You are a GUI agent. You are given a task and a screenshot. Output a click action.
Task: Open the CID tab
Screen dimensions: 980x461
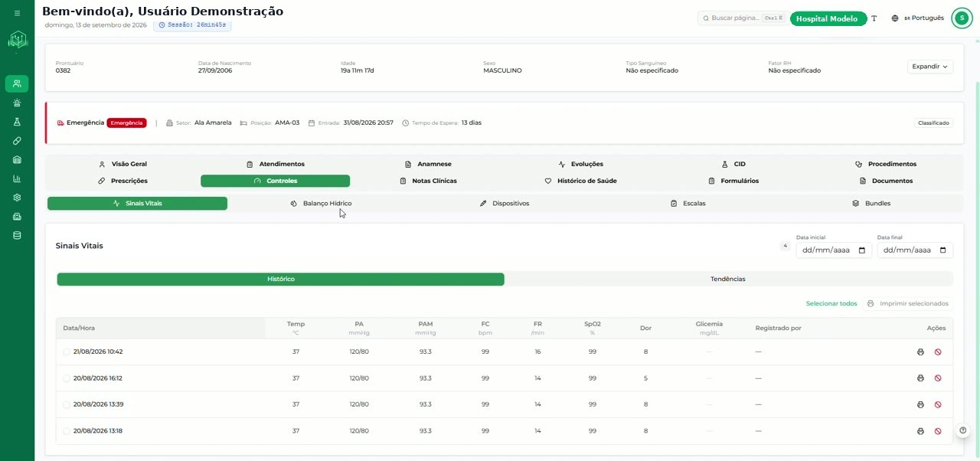[733, 164]
